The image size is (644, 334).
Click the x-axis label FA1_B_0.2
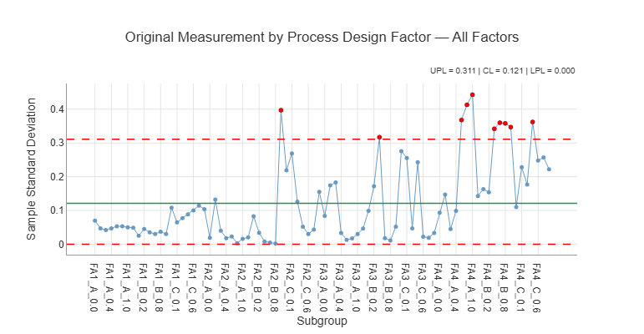143,287
